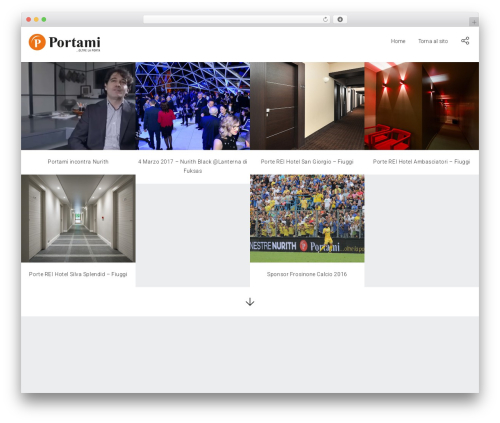Open Porte REI Hotel Silva Splendid link
This screenshot has height=423, width=500.
78,274
